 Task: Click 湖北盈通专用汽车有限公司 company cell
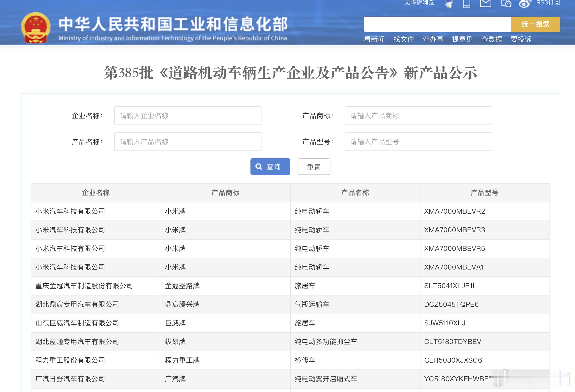tap(96, 342)
